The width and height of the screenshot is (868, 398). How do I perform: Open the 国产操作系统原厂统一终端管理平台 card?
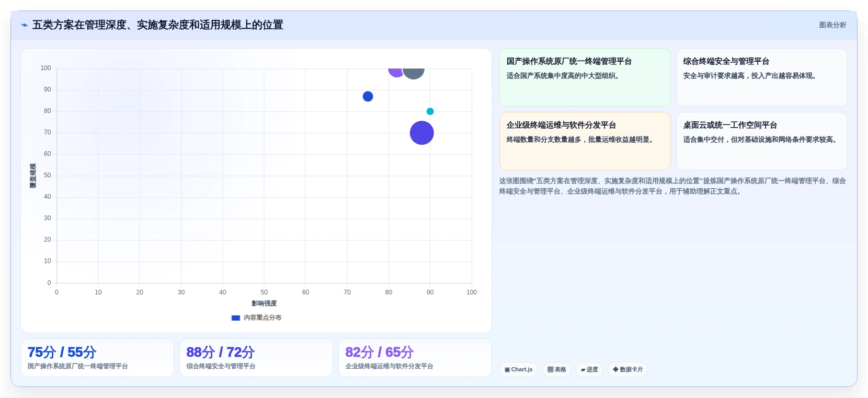pos(585,77)
